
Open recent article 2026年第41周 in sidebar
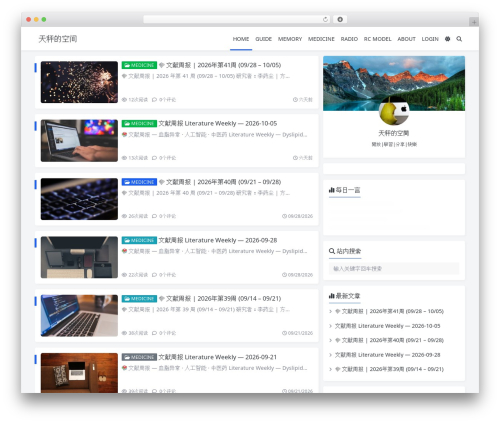389,311
